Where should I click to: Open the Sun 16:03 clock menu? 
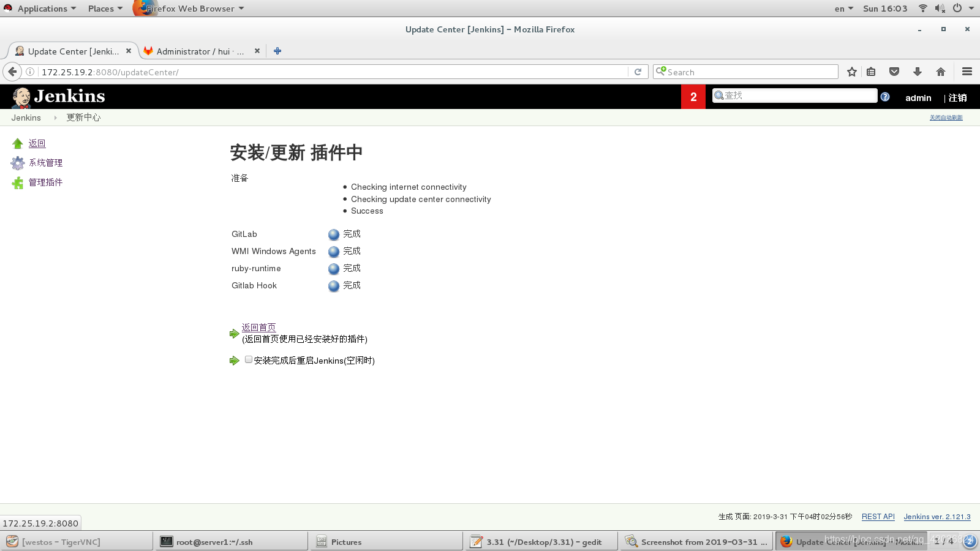885,9
